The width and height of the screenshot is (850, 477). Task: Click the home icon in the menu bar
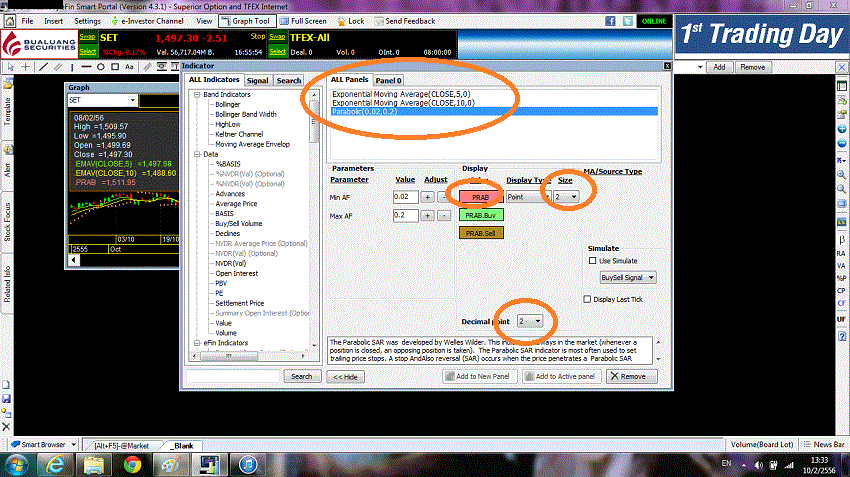(x=10, y=21)
